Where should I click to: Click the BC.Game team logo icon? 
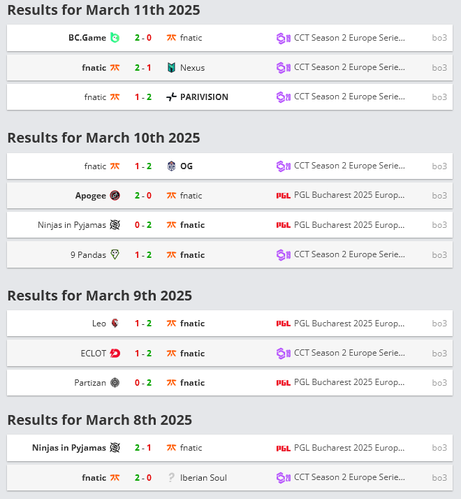115,38
